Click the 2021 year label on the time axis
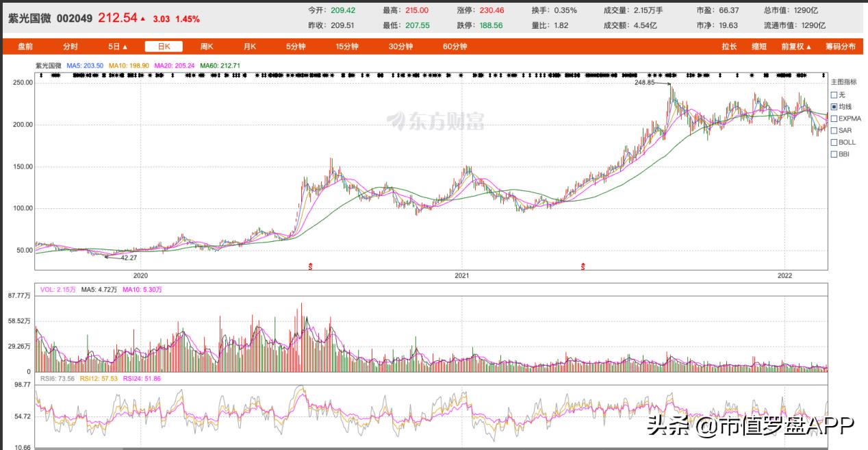Viewport: 868px width, 450px height. click(462, 275)
